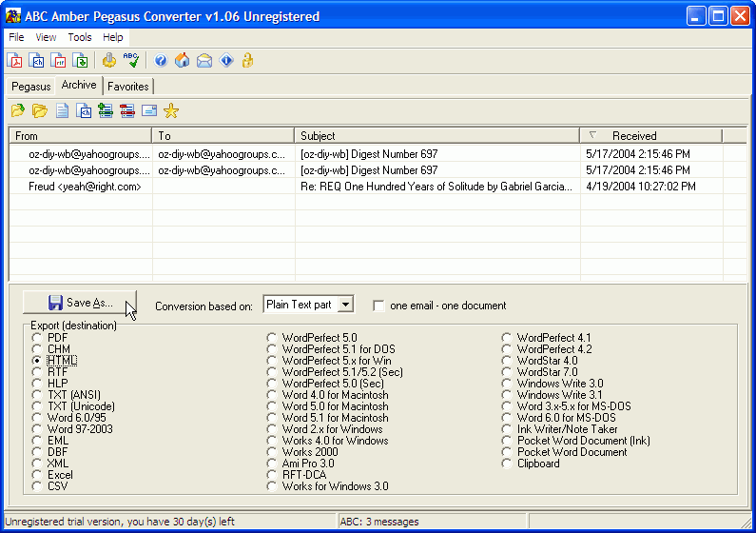
Task: Open the Conversion based on dropdown
Action: click(346, 305)
